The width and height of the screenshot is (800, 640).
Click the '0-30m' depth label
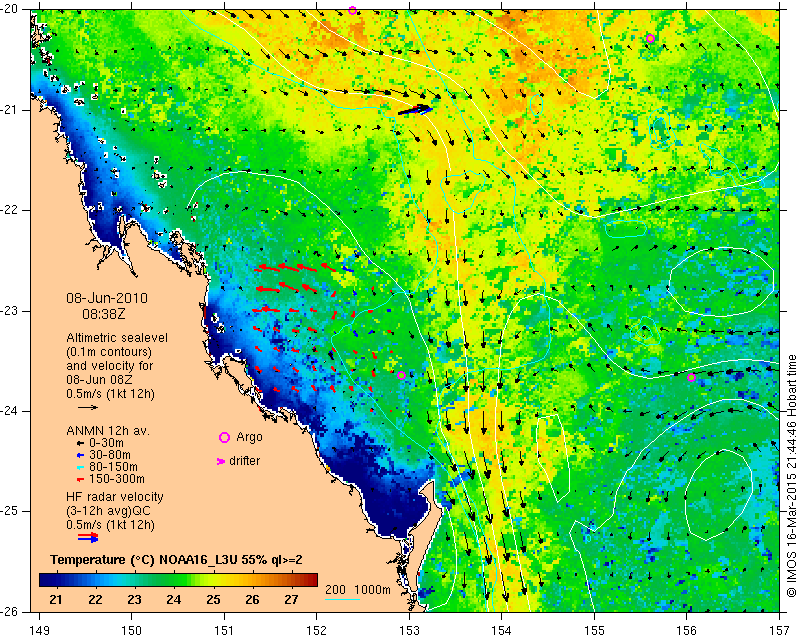point(106,443)
